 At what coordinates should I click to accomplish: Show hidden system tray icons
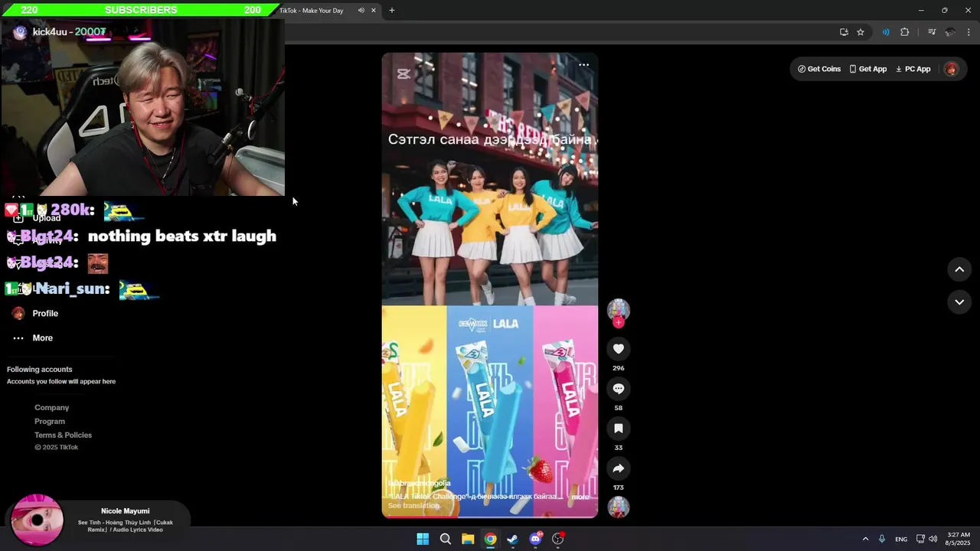coord(865,539)
